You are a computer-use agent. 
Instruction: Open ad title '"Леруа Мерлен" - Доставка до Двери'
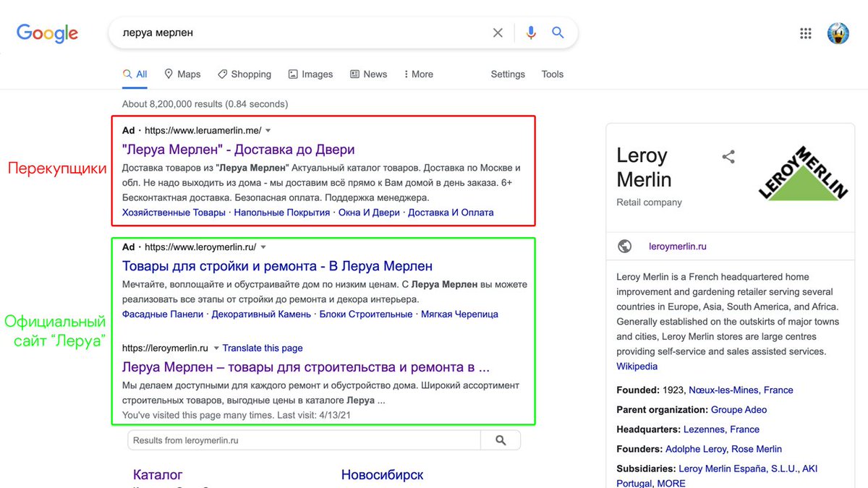(239, 150)
